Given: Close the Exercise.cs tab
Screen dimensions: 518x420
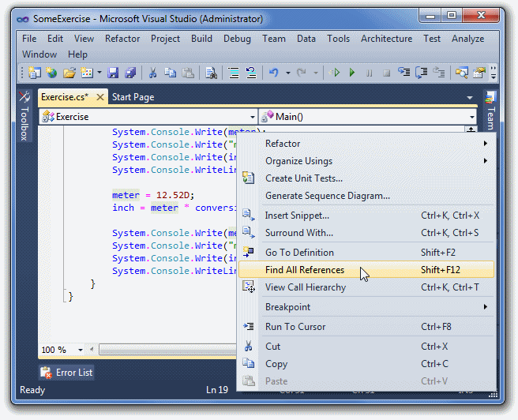Looking at the screenshot, I should [x=100, y=97].
